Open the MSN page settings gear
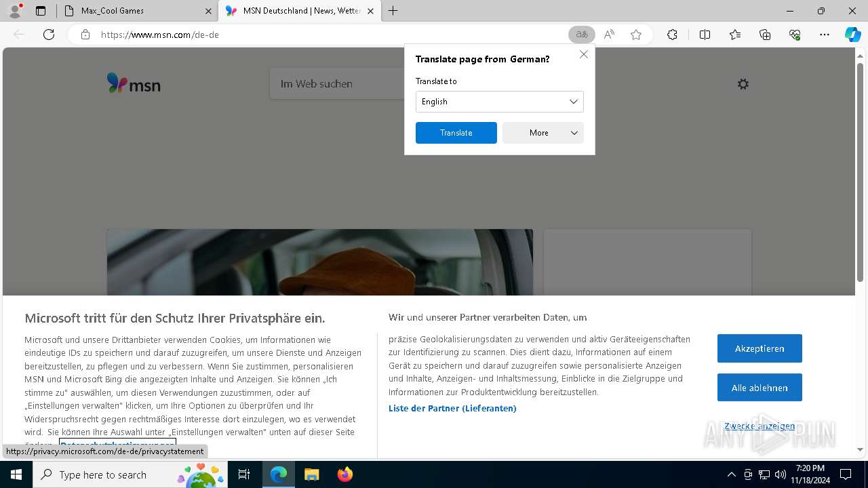Viewport: 868px width, 488px height. (743, 84)
